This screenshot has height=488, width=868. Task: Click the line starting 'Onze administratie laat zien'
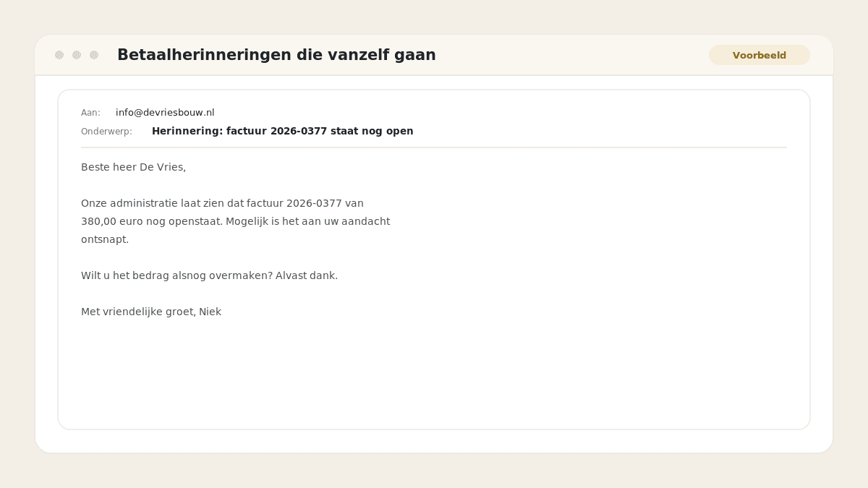pos(222,203)
